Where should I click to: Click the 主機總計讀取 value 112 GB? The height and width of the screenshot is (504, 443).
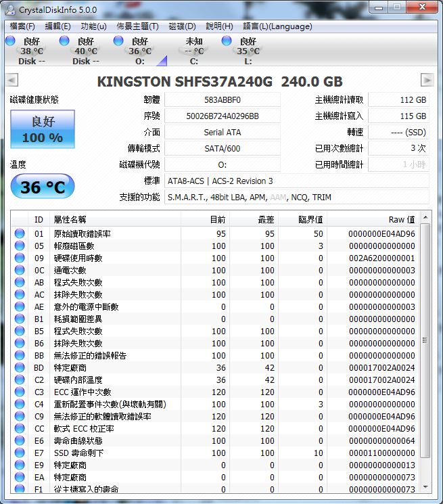(x=398, y=100)
